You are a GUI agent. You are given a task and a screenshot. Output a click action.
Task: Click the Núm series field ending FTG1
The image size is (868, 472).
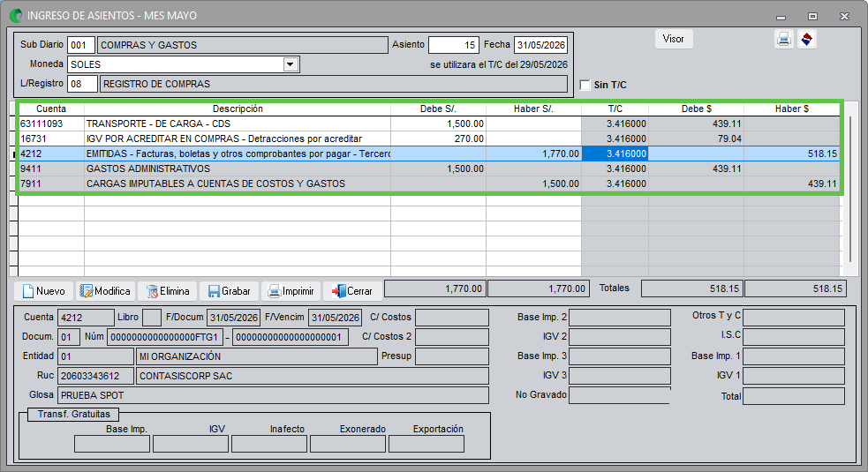[165, 337]
